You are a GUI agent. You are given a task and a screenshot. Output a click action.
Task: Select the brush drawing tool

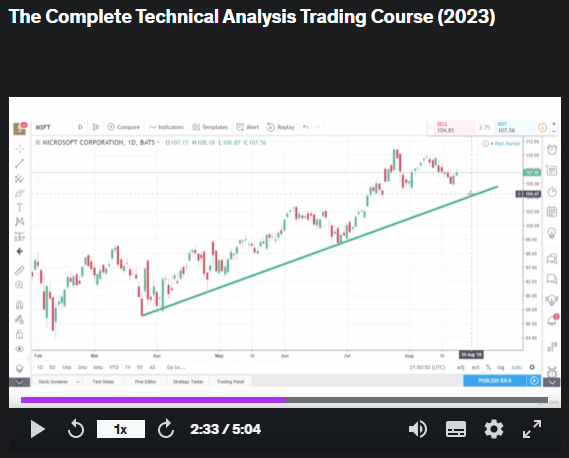(20, 193)
